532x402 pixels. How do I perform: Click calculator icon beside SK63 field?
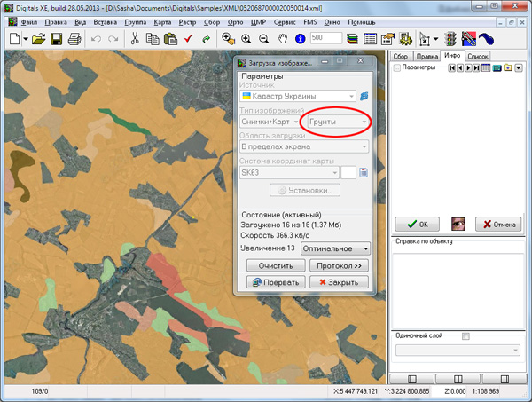click(x=364, y=172)
